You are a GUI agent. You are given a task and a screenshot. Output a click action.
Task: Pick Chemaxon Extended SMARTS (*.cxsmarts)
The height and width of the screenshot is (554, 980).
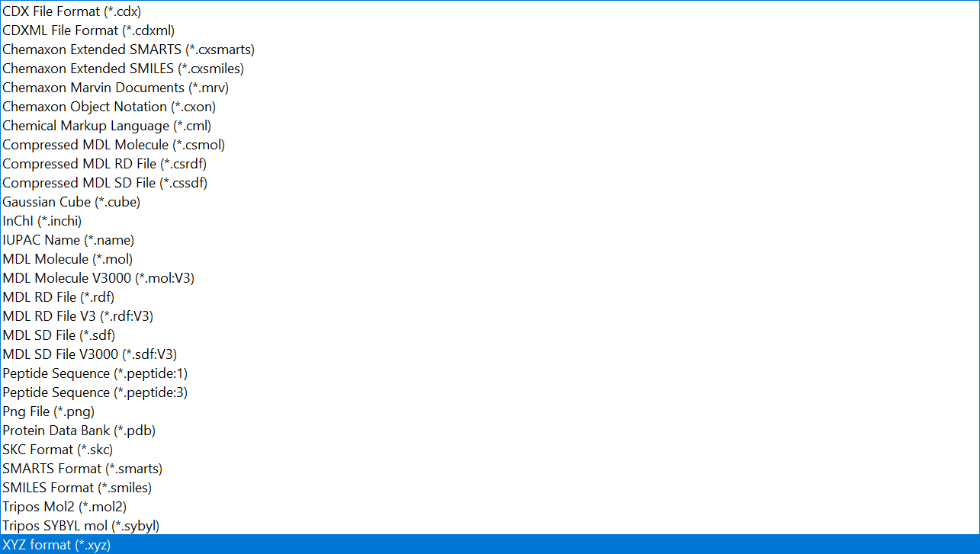(x=490, y=50)
